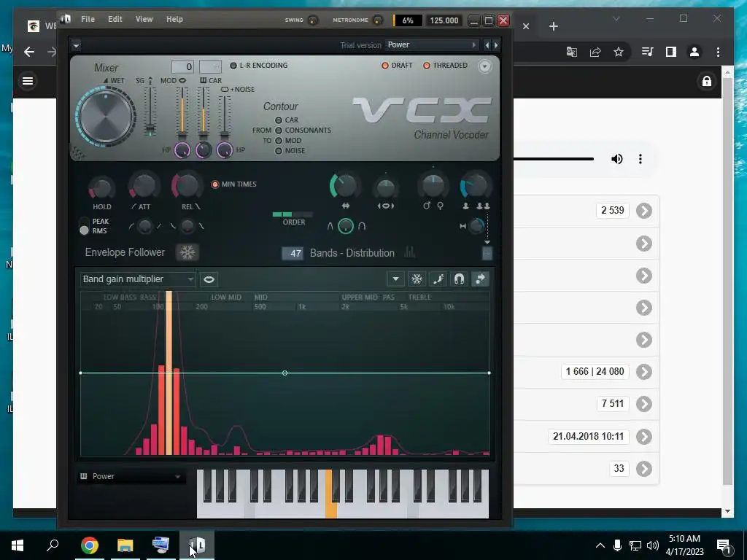The height and width of the screenshot is (560, 747).
Task: Open Chrome side panel icon
Action: (671, 52)
